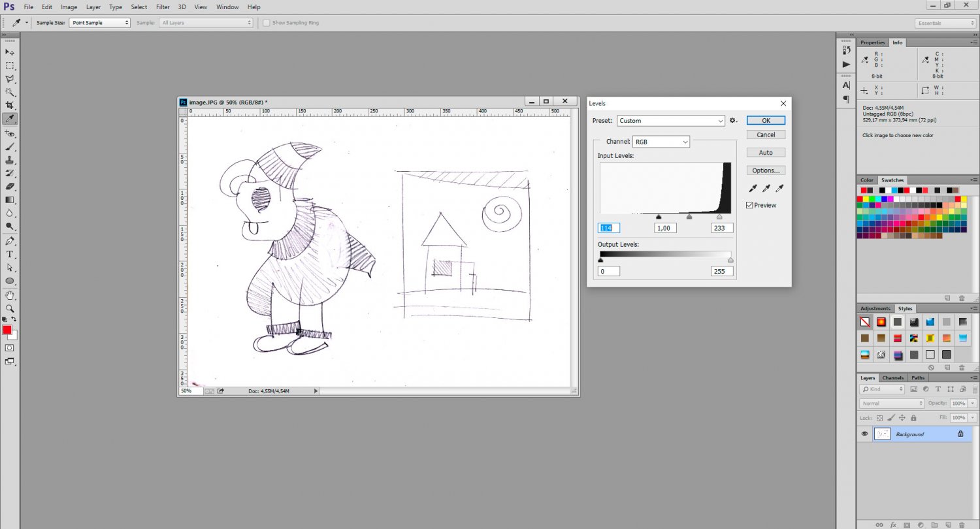
Task: Hide the Background layer with eye icon
Action: (x=864, y=434)
